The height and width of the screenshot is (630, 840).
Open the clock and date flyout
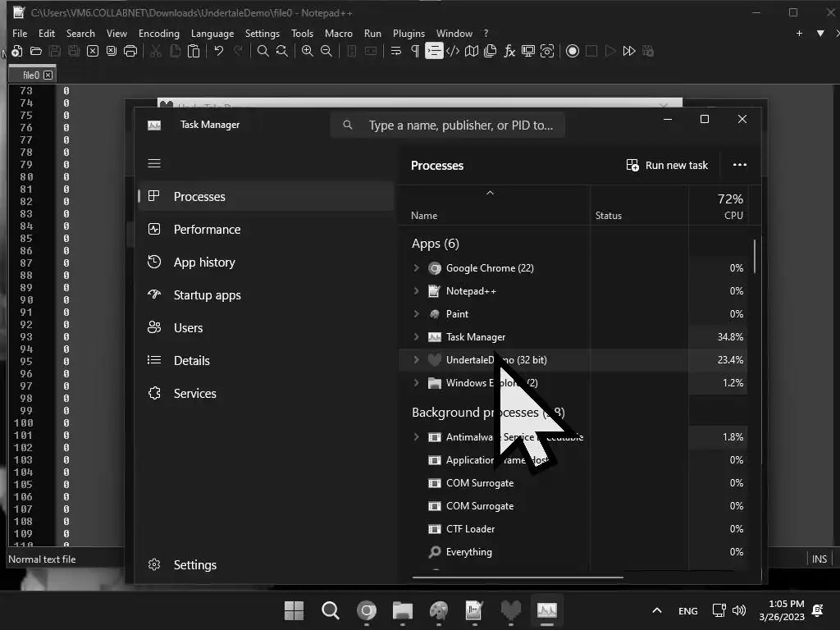[782, 610]
